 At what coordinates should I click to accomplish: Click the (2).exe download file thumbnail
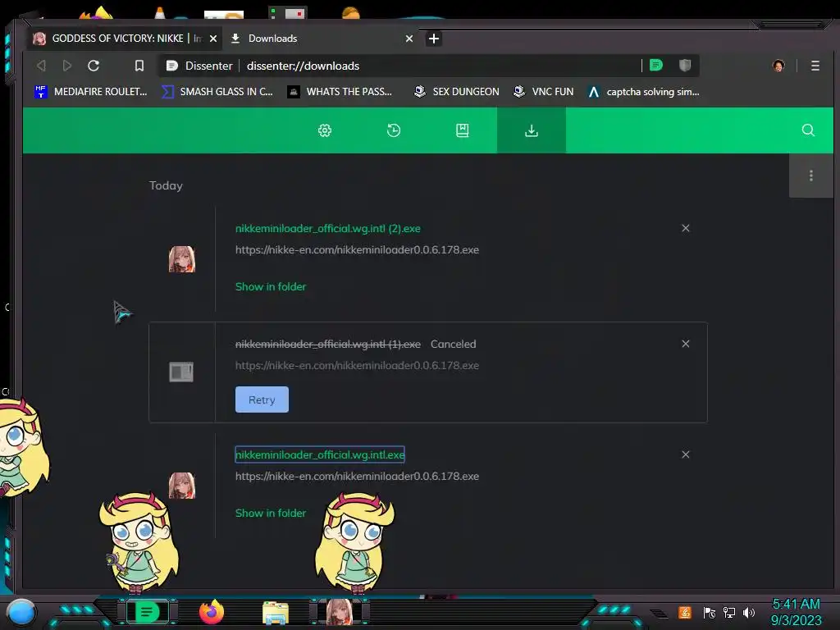pyautogui.click(x=182, y=259)
